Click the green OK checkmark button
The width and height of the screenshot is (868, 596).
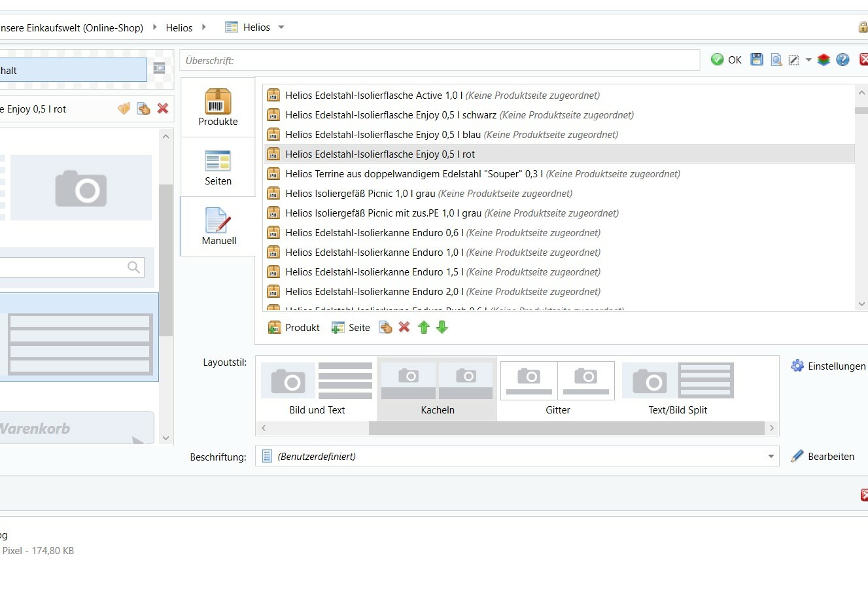(726, 60)
